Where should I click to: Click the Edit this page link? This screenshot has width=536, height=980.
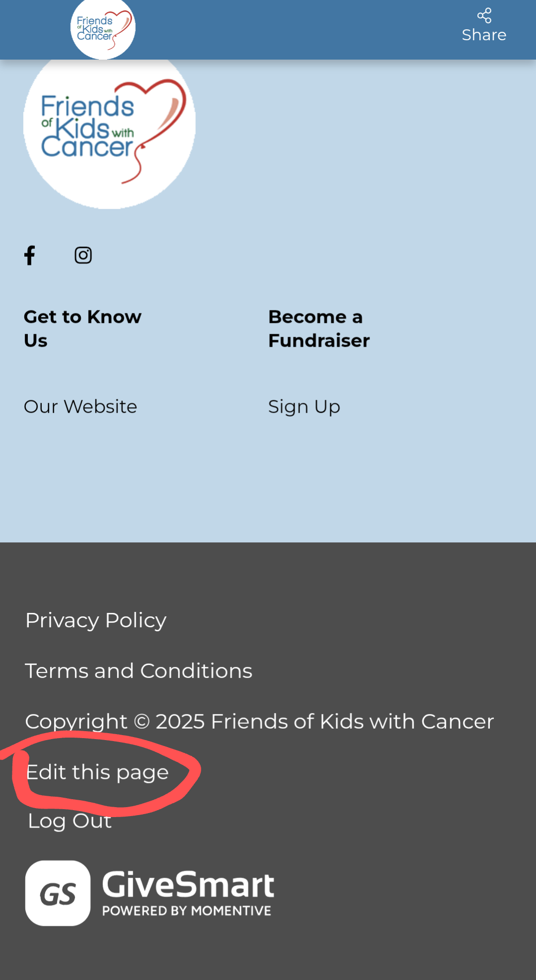click(97, 772)
